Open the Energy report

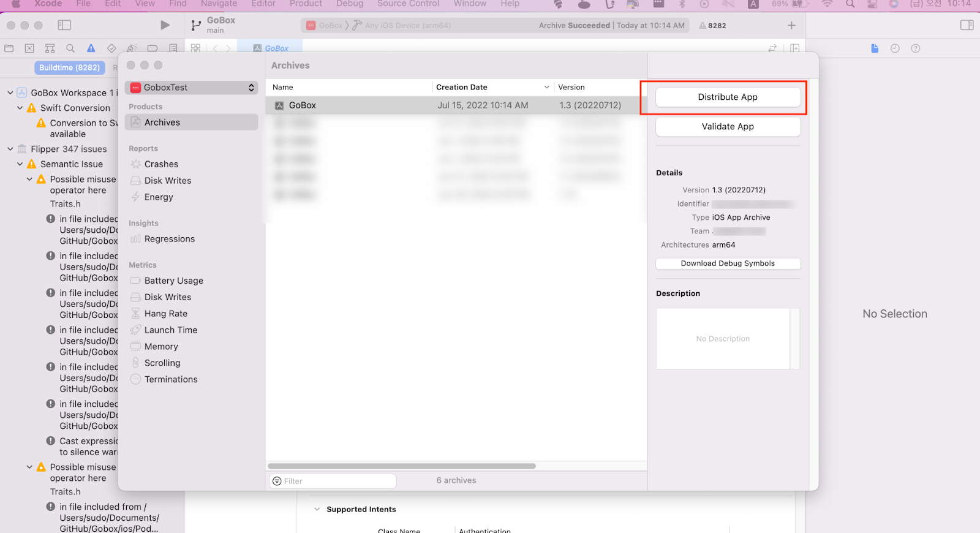point(159,197)
